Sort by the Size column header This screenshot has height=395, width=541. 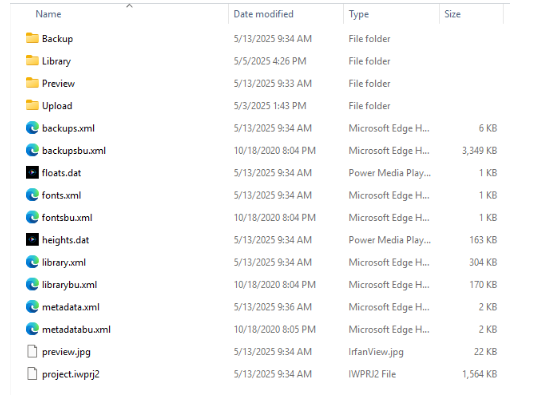[x=452, y=14]
